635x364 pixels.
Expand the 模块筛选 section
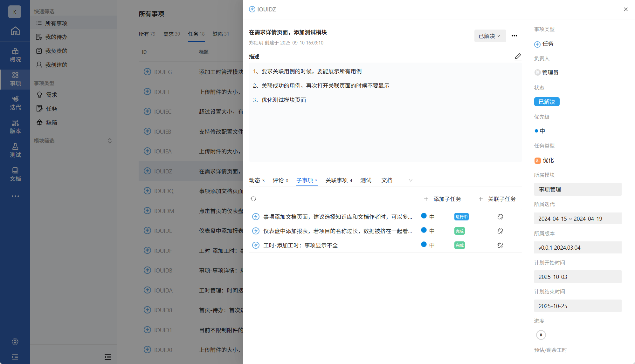110,141
